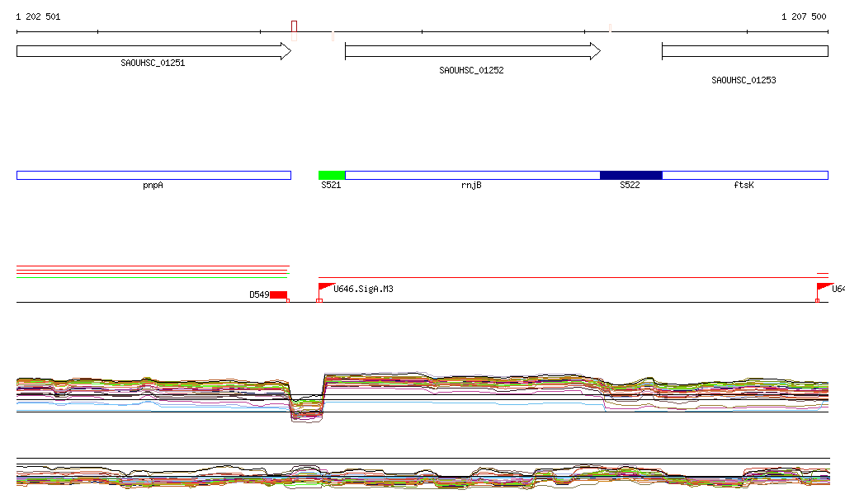The height and width of the screenshot is (504, 845).
Task: Select the red D549 terminator block
Action: [278, 295]
